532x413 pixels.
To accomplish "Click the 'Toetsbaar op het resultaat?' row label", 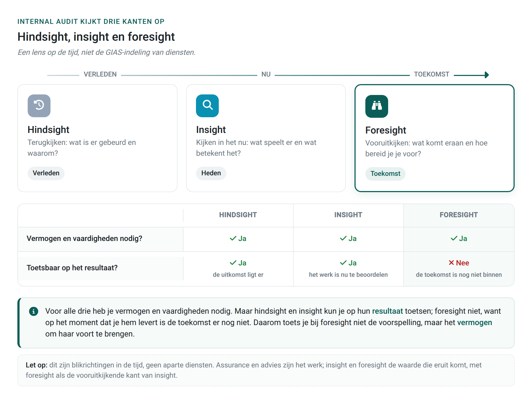I will [x=72, y=268].
